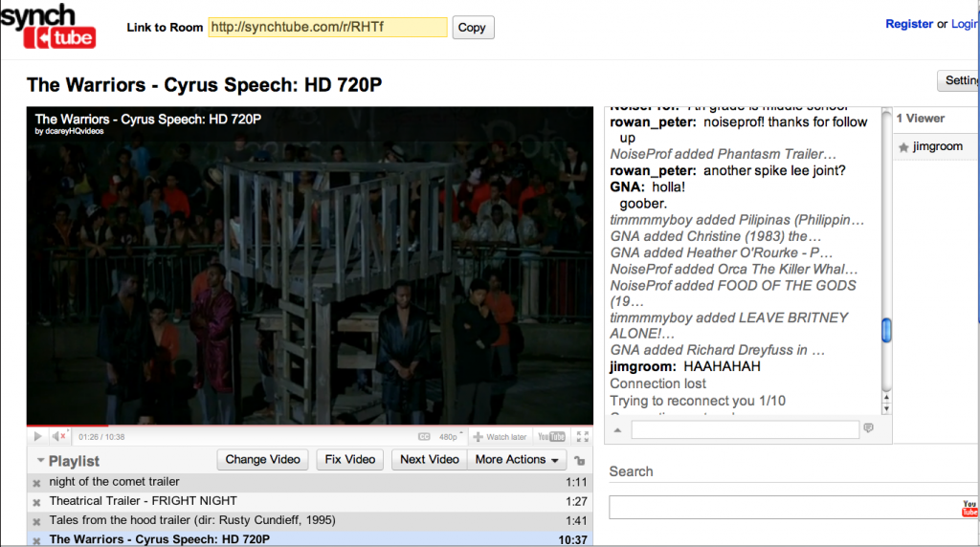Toggle closed captions CC icon
980x547 pixels.
[424, 436]
